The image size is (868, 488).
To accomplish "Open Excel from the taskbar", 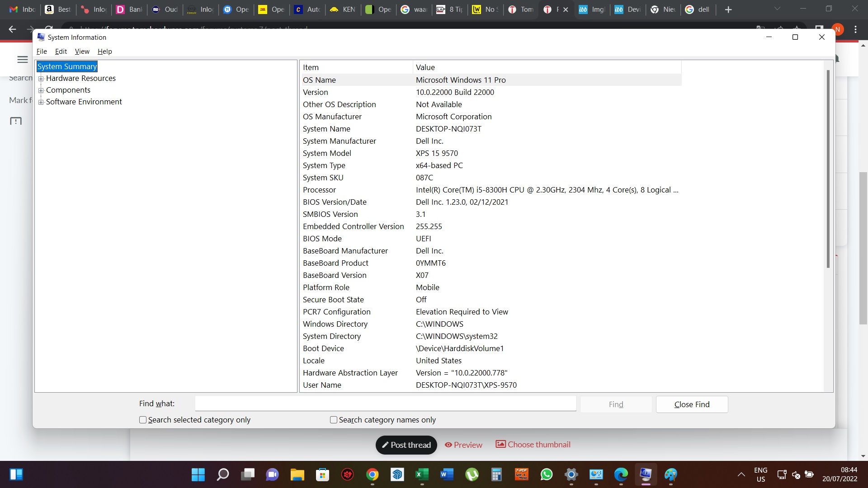I will point(422,474).
